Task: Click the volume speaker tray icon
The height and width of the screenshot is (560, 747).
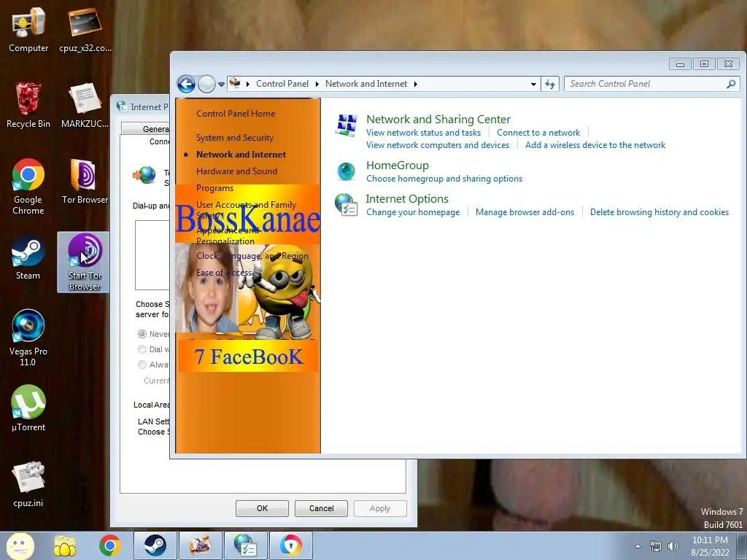Action: [673, 547]
